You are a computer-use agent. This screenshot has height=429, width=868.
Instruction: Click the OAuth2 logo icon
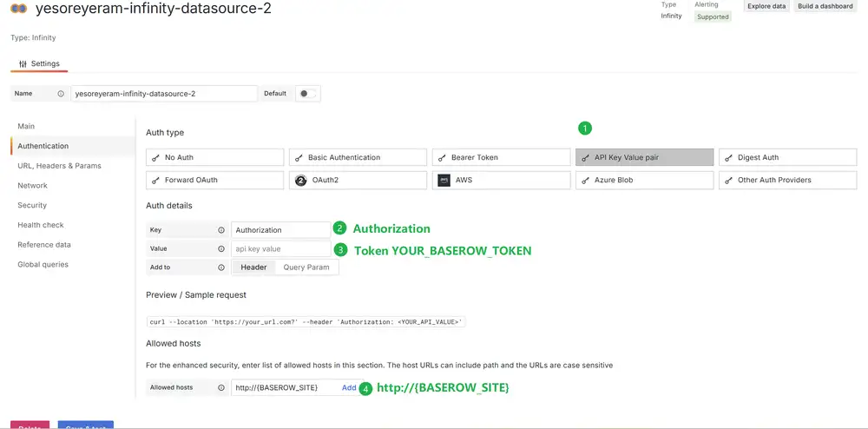click(x=300, y=180)
